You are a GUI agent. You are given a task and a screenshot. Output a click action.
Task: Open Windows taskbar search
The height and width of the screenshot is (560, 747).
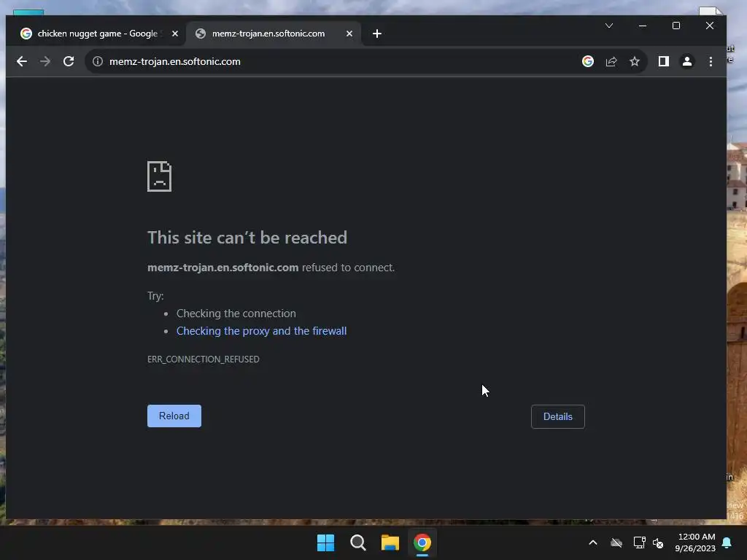[357, 542]
